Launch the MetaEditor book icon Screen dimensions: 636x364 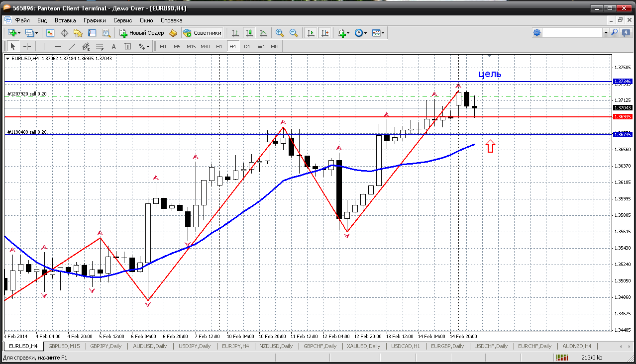(x=173, y=33)
